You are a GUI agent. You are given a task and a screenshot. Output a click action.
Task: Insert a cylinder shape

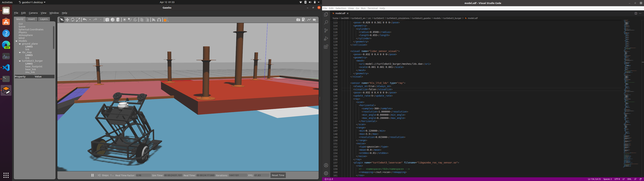[118, 20]
